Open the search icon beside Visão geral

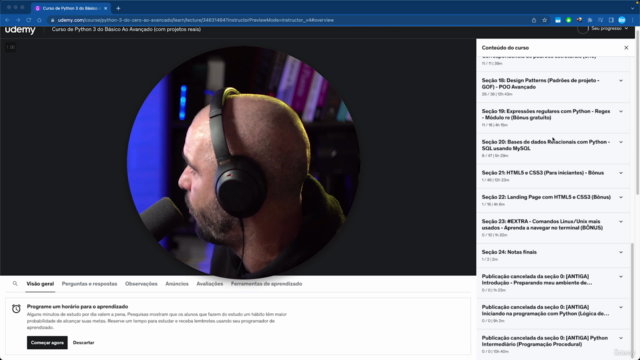coord(15,284)
